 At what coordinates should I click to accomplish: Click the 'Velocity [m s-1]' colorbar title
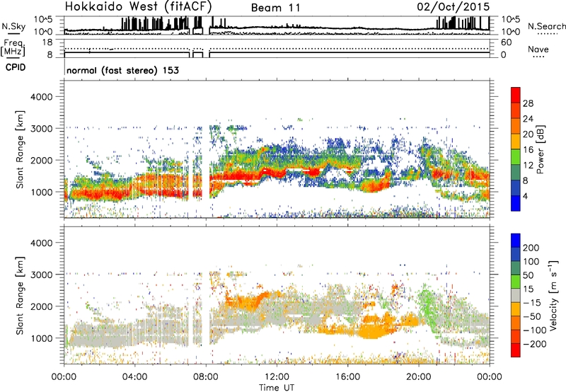click(553, 295)
